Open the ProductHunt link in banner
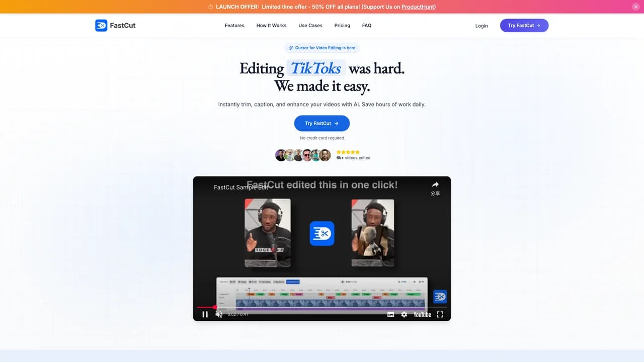Screen dimensions: 644x362 coord(418,7)
